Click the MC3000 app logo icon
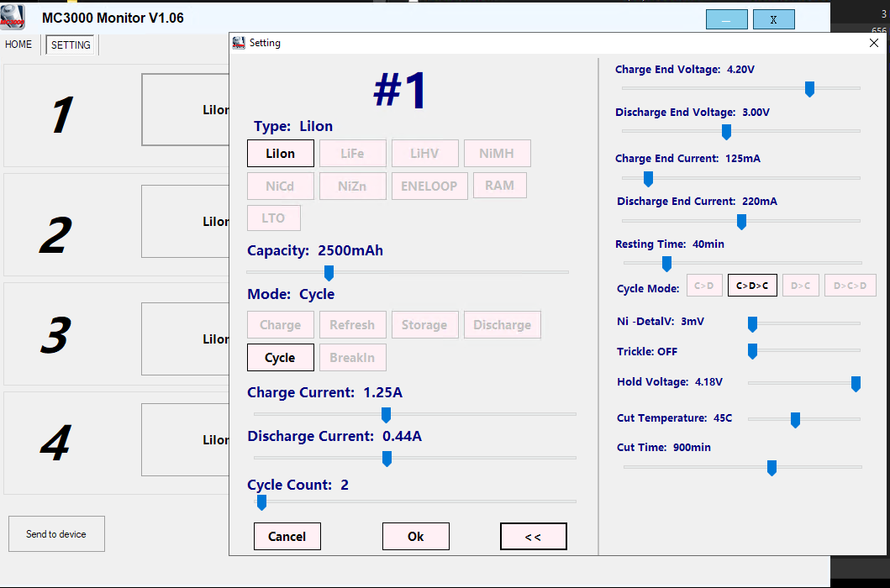The height and width of the screenshot is (588, 890). 13,17
